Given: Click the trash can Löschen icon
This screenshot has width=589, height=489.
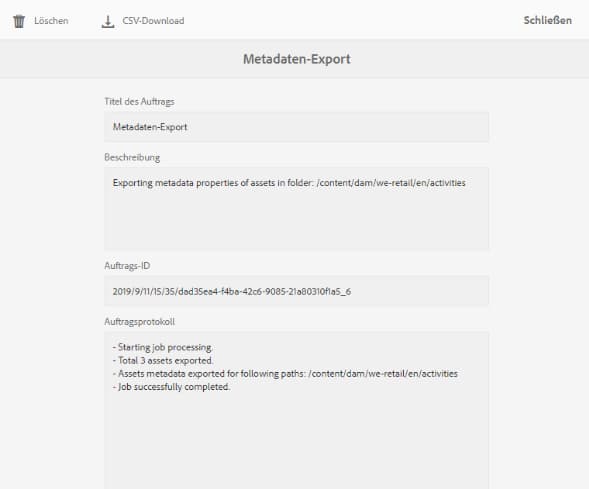Looking at the screenshot, I should [19, 21].
